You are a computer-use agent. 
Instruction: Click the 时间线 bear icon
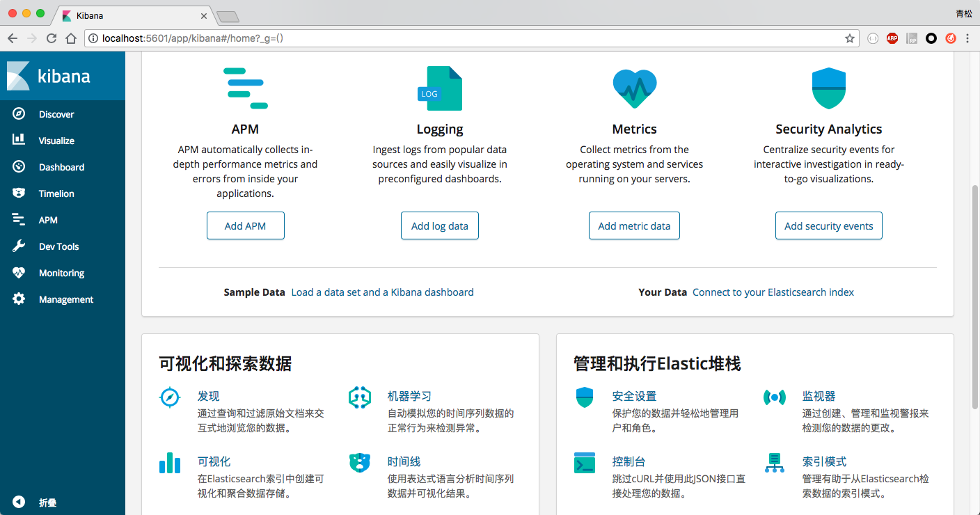click(x=360, y=463)
